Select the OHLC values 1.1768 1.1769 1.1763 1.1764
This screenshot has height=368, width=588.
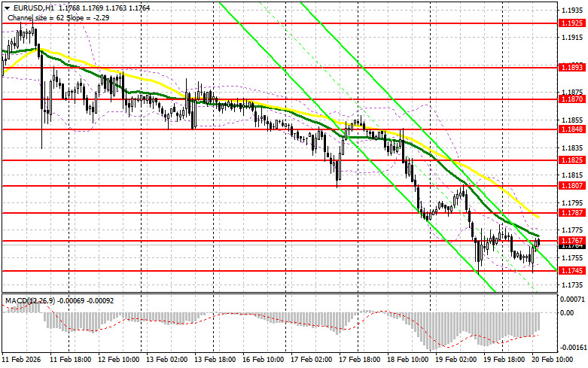coord(102,8)
